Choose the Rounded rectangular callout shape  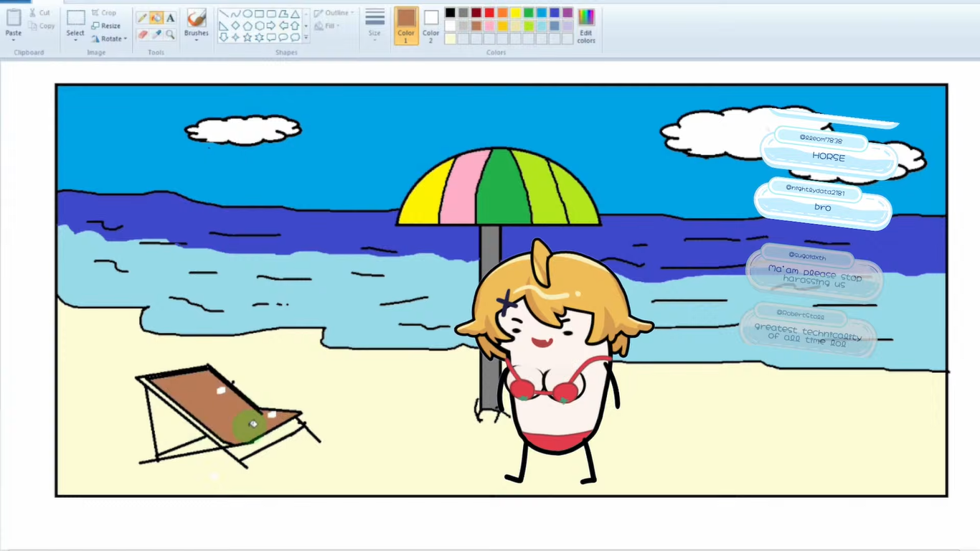(x=271, y=37)
